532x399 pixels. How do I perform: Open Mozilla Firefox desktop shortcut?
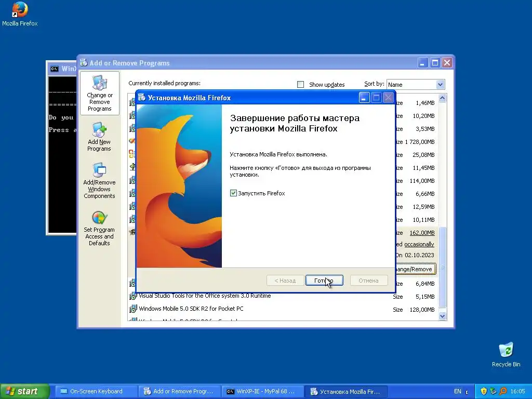pos(20,14)
